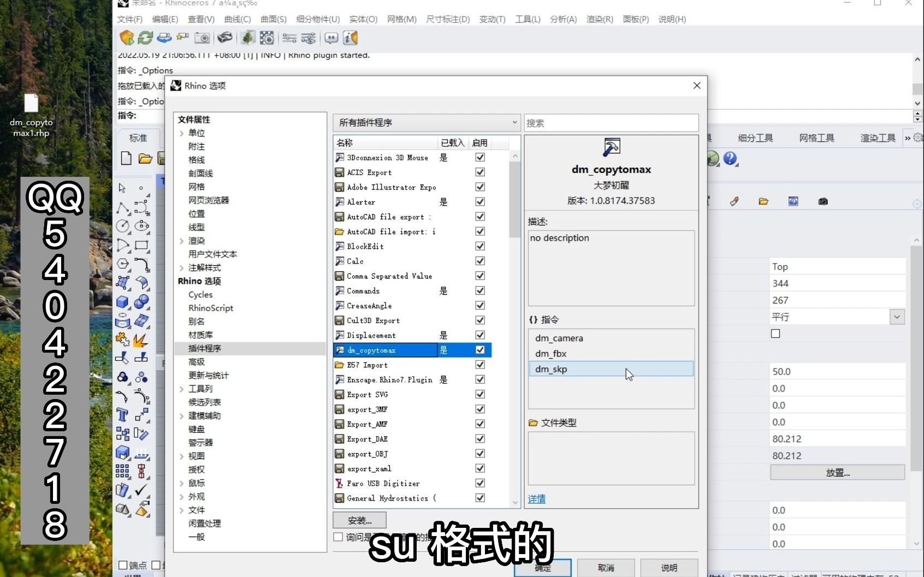
Task: Click the info 'i' toolbar icon
Action: [x=350, y=38]
